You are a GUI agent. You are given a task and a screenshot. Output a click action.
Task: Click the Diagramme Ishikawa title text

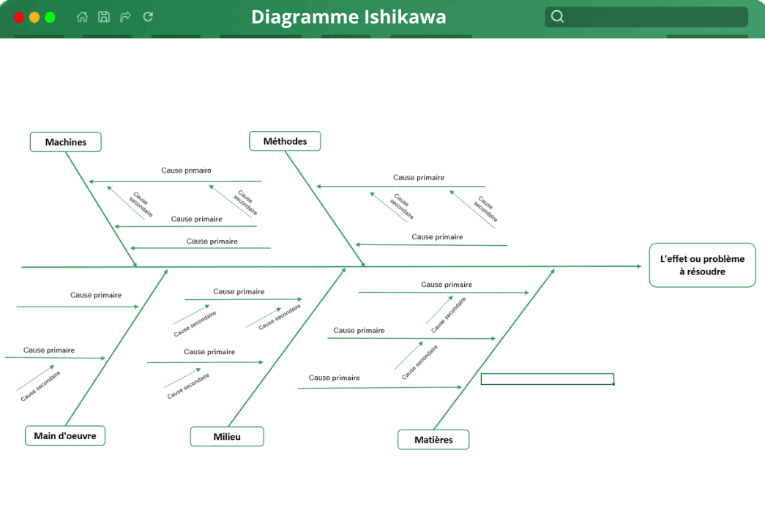click(x=348, y=17)
